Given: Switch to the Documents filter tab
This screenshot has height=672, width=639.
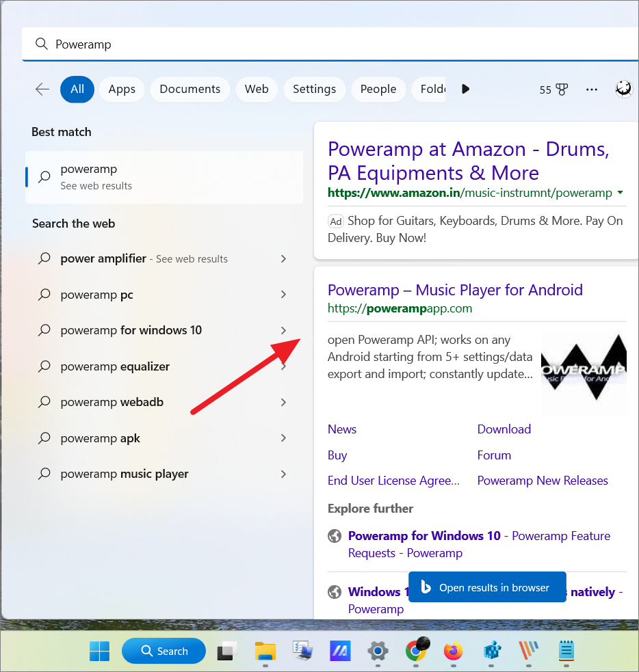Looking at the screenshot, I should tap(190, 89).
